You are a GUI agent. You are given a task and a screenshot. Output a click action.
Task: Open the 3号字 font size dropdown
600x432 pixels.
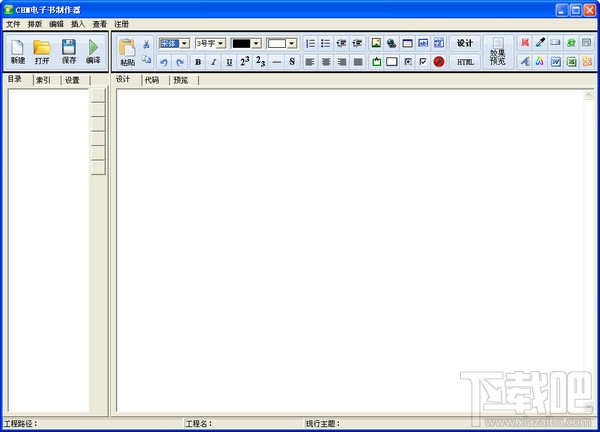coord(221,44)
